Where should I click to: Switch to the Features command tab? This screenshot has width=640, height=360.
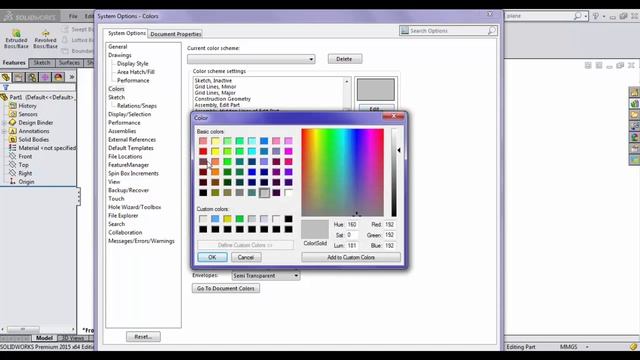[14, 63]
